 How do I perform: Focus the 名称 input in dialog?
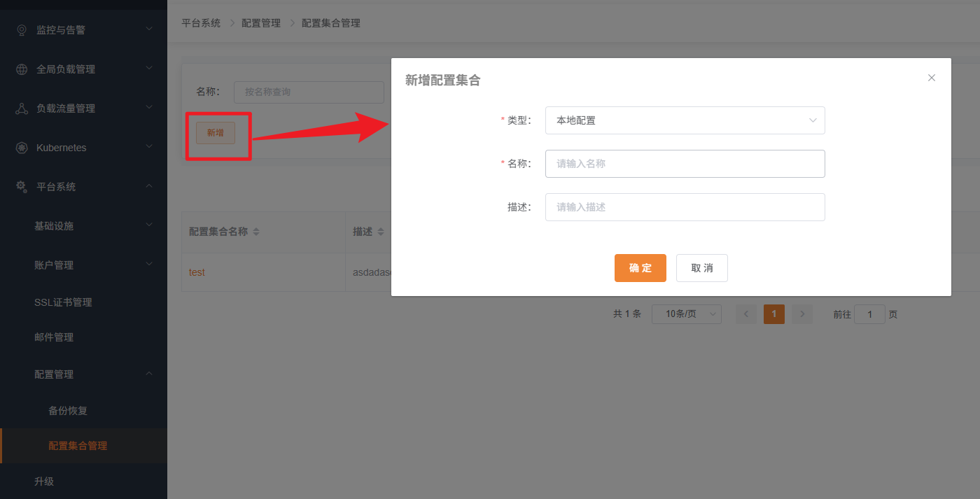(685, 164)
